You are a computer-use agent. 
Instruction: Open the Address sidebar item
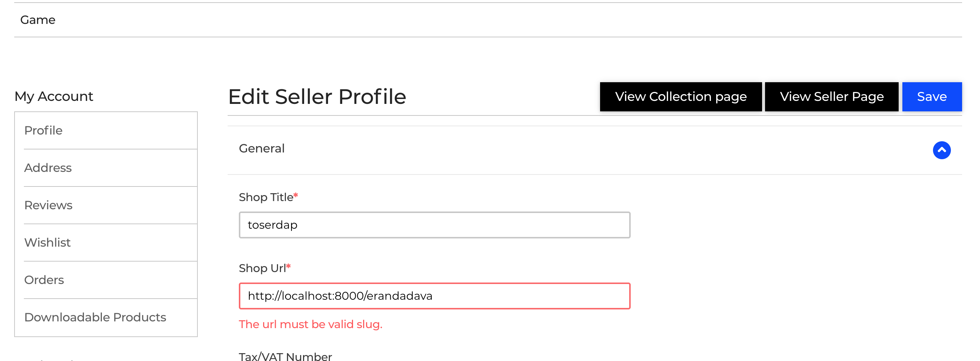48,168
